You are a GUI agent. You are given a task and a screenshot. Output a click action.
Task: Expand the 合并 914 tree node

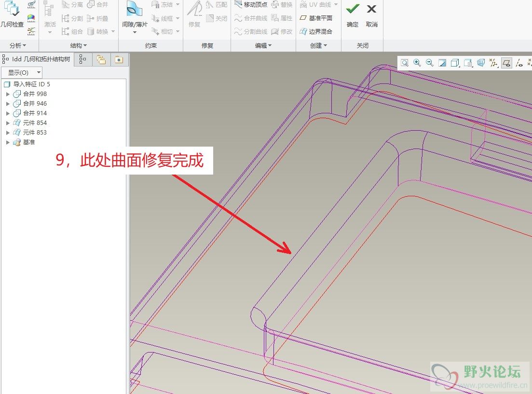8,113
